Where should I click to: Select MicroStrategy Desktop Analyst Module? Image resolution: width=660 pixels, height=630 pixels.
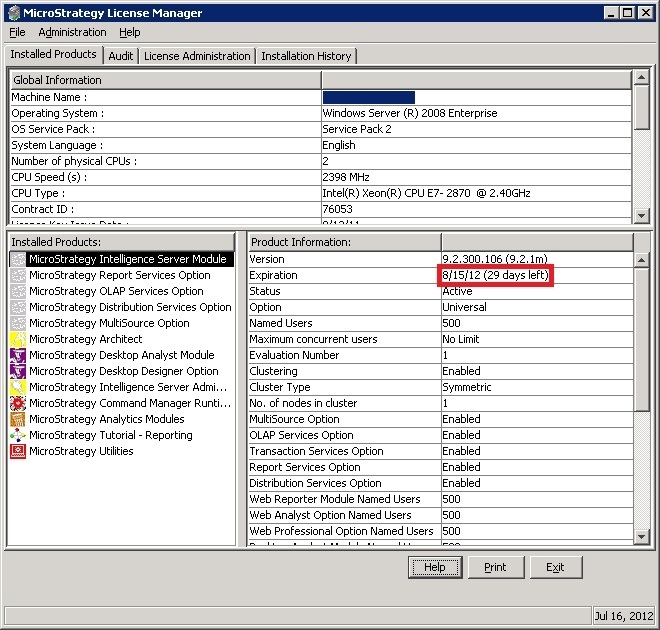point(122,355)
